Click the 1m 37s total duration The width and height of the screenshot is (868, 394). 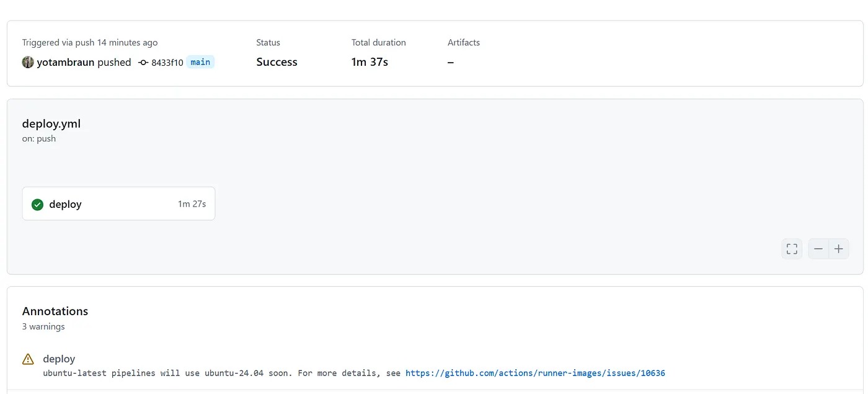click(x=370, y=62)
